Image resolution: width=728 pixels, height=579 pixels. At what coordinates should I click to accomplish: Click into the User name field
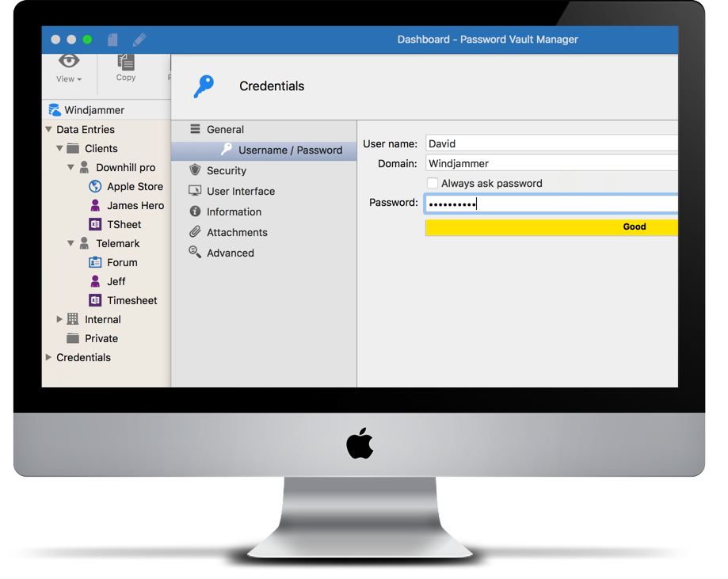click(551, 143)
